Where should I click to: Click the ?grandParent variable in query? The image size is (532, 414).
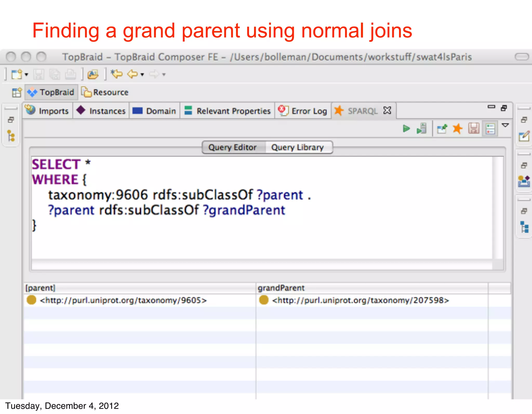coord(244,210)
